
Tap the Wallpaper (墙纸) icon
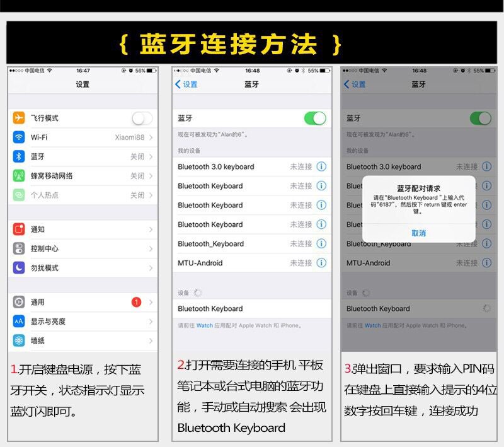[19, 340]
